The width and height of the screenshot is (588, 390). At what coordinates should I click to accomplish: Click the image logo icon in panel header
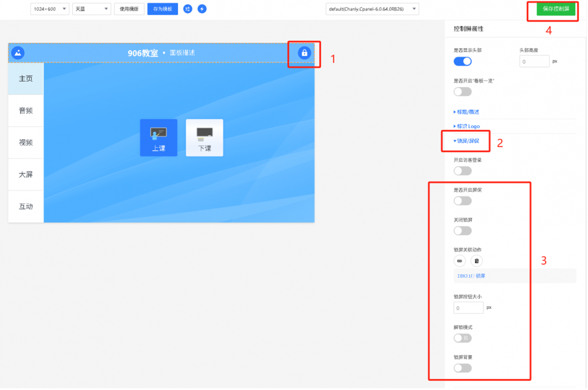[18, 53]
